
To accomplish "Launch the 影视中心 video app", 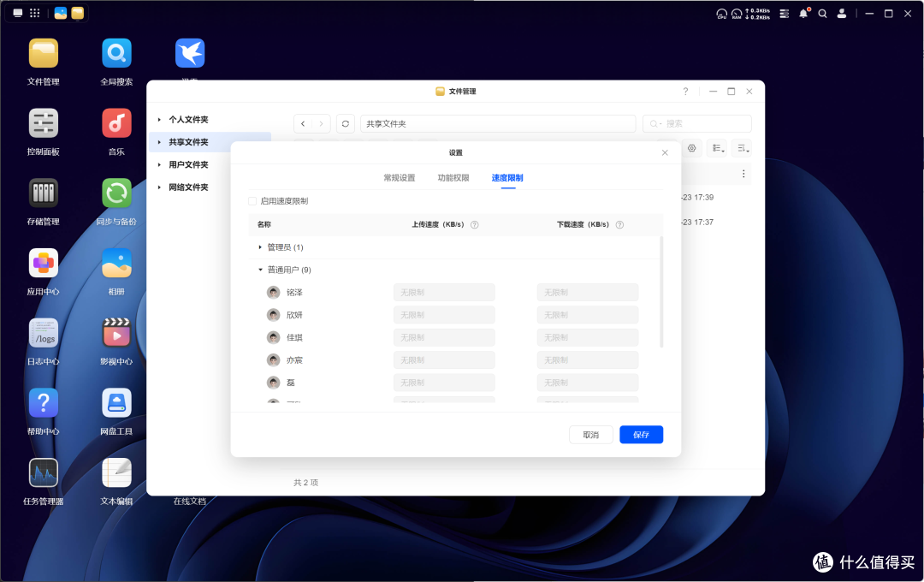I will [x=116, y=333].
